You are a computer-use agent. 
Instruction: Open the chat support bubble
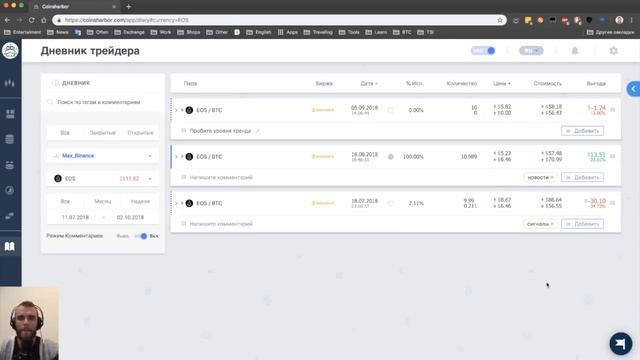point(621,343)
